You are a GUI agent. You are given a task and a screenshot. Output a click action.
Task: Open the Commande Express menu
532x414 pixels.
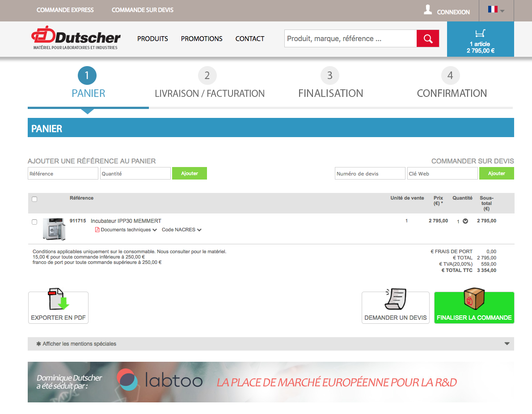[x=65, y=10]
